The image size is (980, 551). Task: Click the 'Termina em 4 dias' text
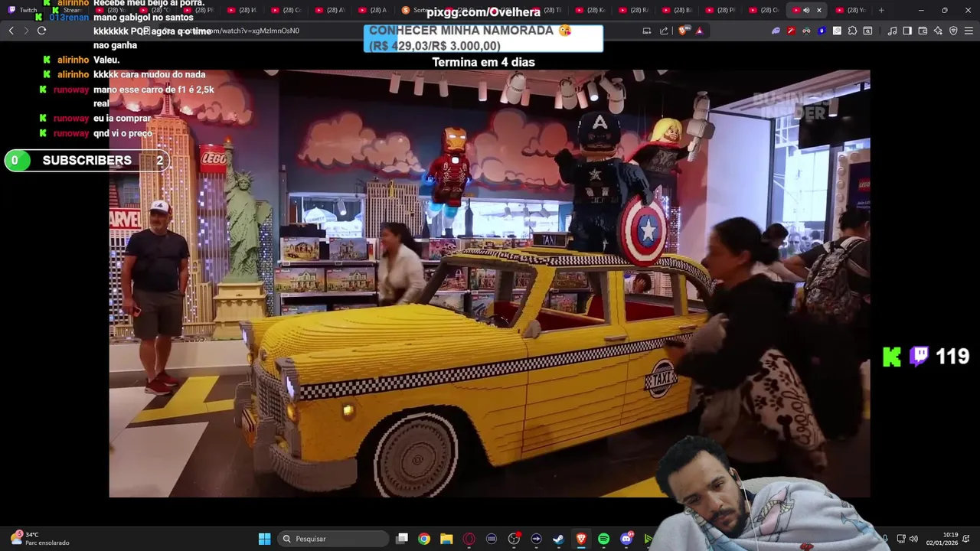(x=483, y=62)
